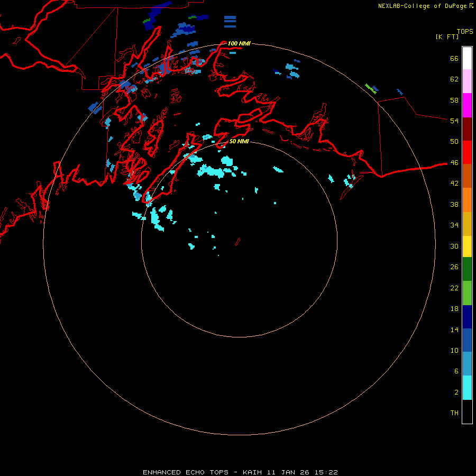
Task: Click the light green swatch near 22
Action: 467,293
